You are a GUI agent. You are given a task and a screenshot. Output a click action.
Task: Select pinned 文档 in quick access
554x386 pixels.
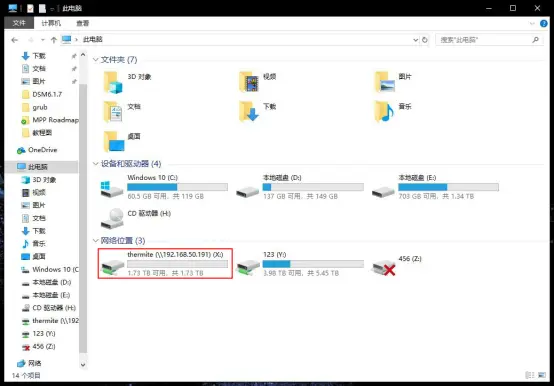[x=34, y=69]
